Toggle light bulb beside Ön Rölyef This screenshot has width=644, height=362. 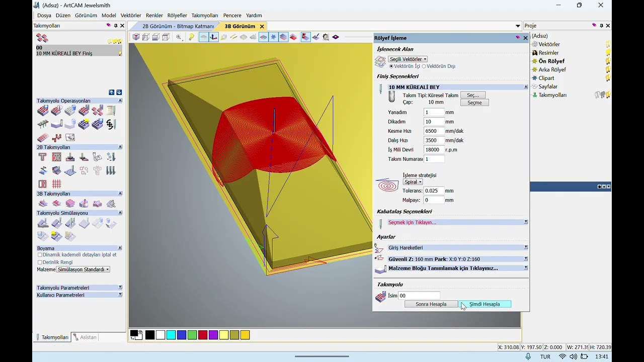[x=608, y=61]
